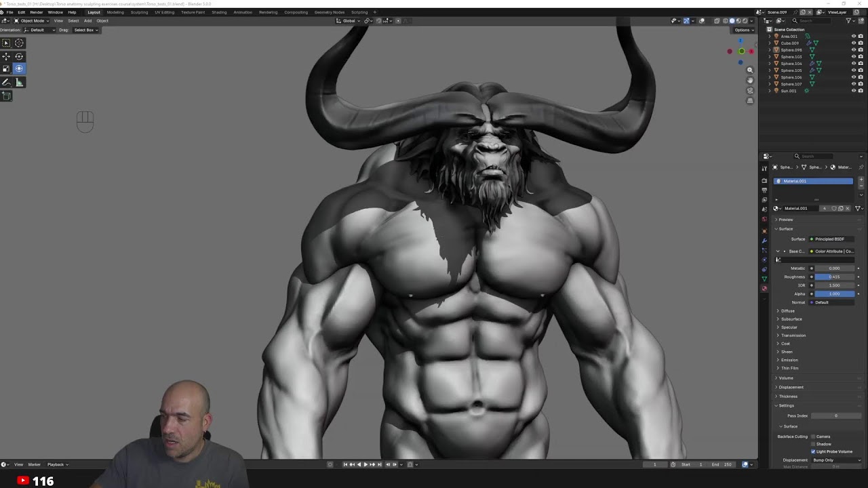Remove the material slot
Screen dimensions: 868x488
coord(861,186)
